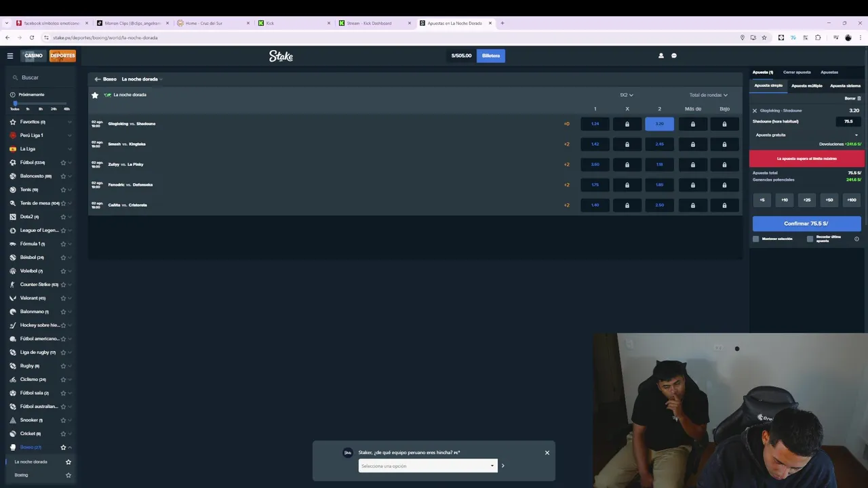This screenshot has width=868, height=488.
Task: Click the stake amount field 75.5
Action: click(848, 121)
